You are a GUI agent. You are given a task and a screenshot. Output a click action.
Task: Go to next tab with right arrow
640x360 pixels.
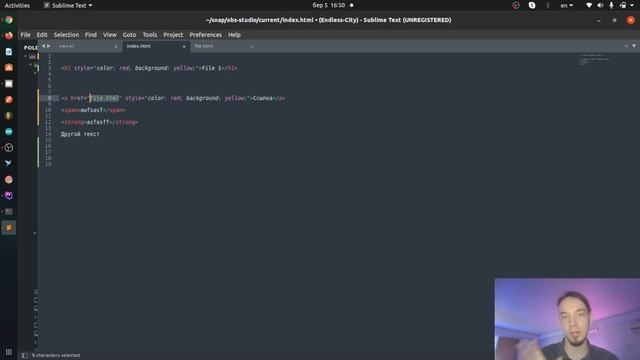[49, 46]
